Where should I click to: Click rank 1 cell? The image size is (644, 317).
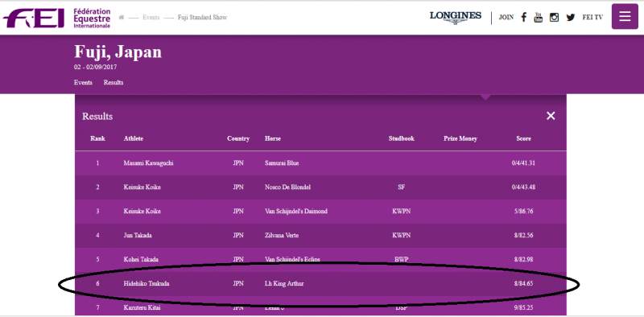97,163
